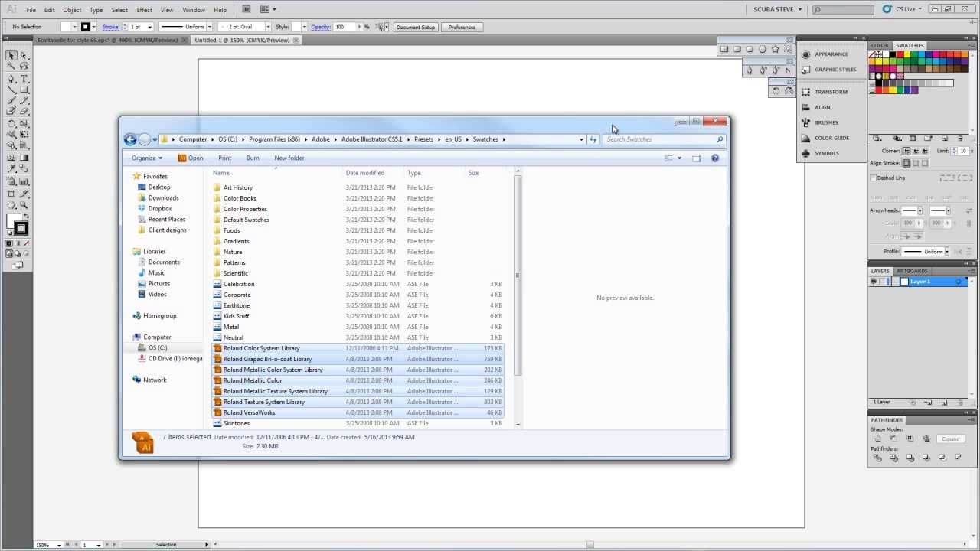Toggle the Explorer preview pane icon
The height and width of the screenshot is (551, 980).
pyautogui.click(x=696, y=158)
